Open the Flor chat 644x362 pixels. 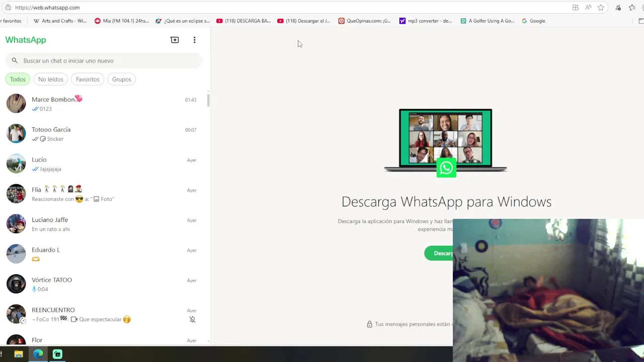[x=103, y=338]
